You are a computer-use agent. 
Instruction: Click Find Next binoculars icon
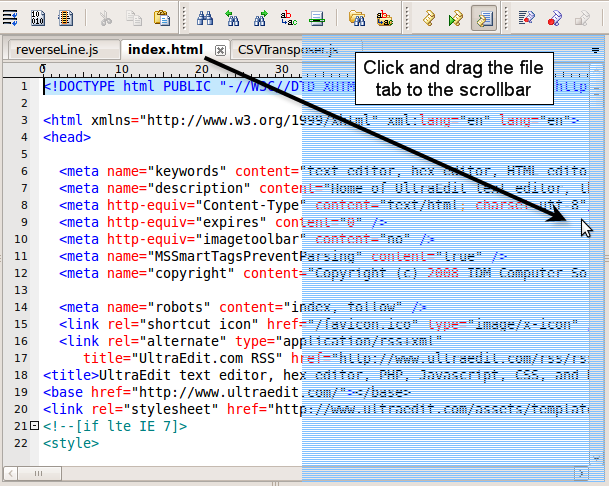click(260, 18)
